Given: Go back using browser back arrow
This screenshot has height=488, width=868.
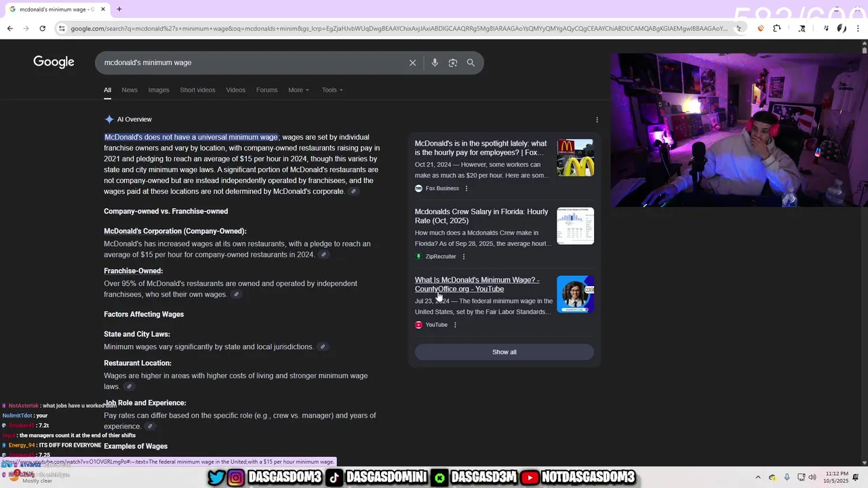Looking at the screenshot, I should 9,28.
